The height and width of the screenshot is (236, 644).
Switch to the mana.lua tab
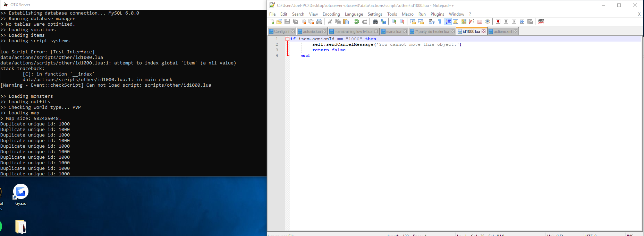pos(394,32)
